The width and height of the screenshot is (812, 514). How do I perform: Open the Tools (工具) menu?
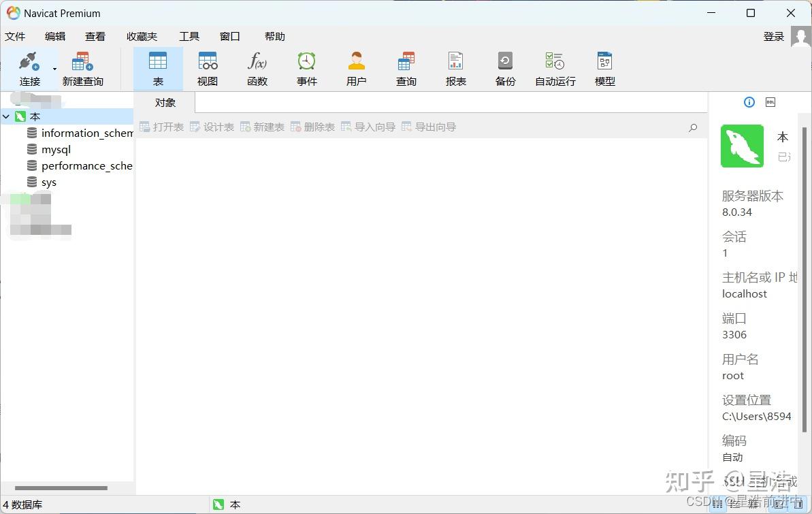click(189, 36)
